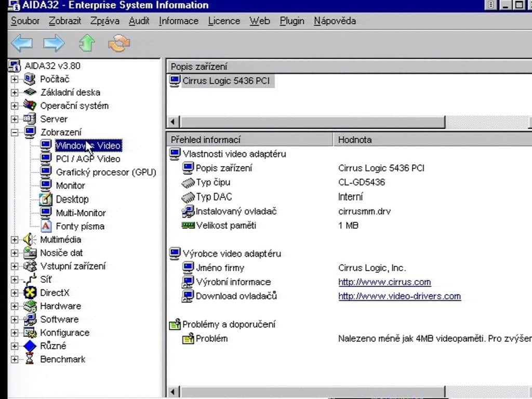This screenshot has width=532, height=399.
Task: Click the blue Forward arrow toolbar icon
Action: click(54, 43)
